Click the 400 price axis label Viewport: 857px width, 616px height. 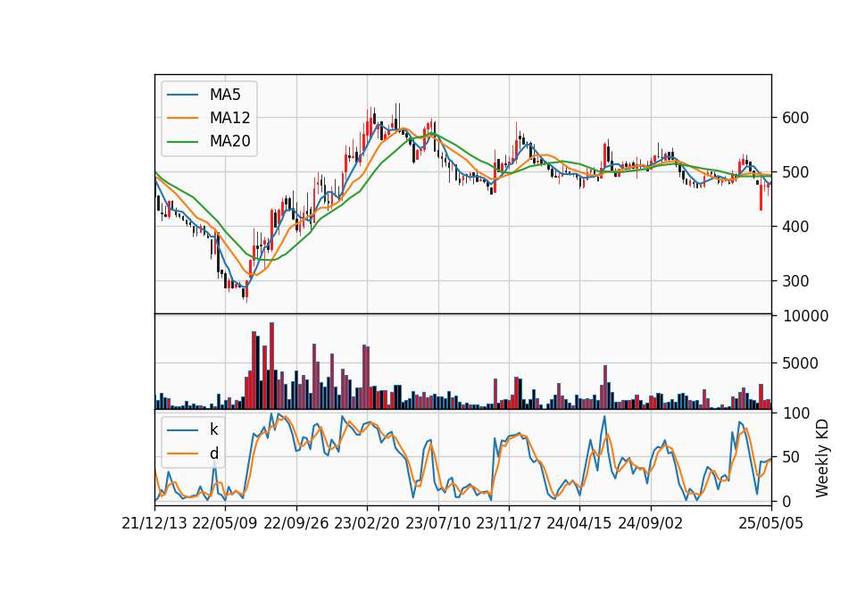[795, 226]
